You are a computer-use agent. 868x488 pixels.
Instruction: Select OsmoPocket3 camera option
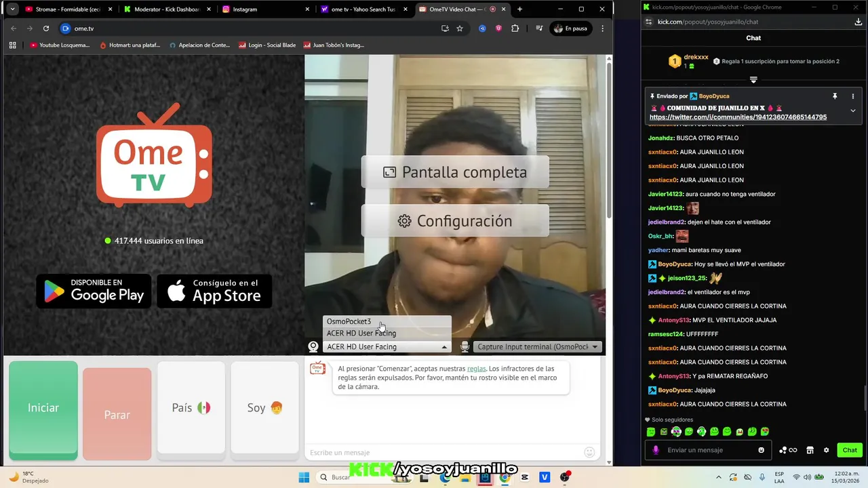tap(387, 321)
